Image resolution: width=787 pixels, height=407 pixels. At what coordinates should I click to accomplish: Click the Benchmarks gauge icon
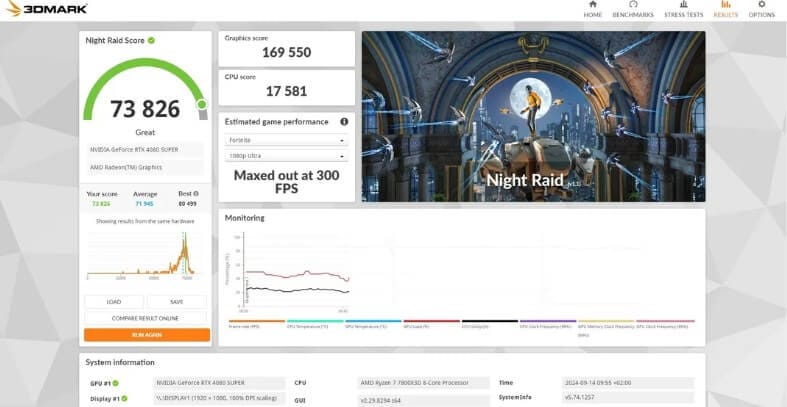click(x=633, y=4)
